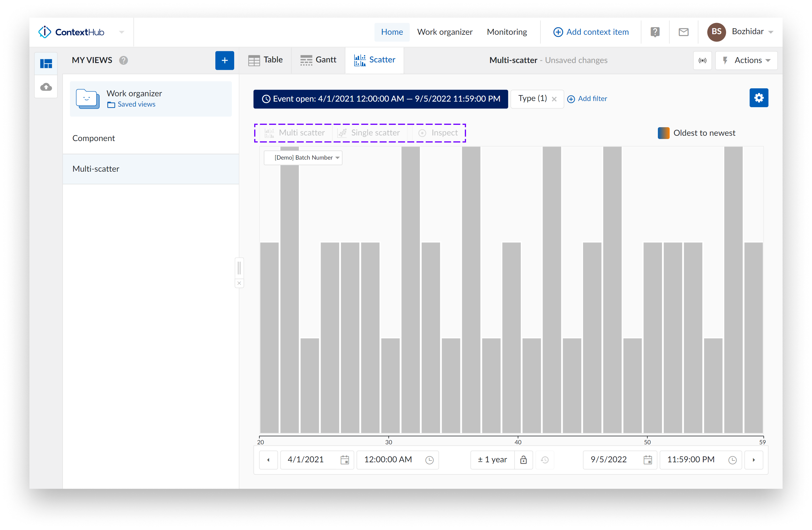Open the mail envelope icon
The height and width of the screenshot is (530, 812).
683,32
